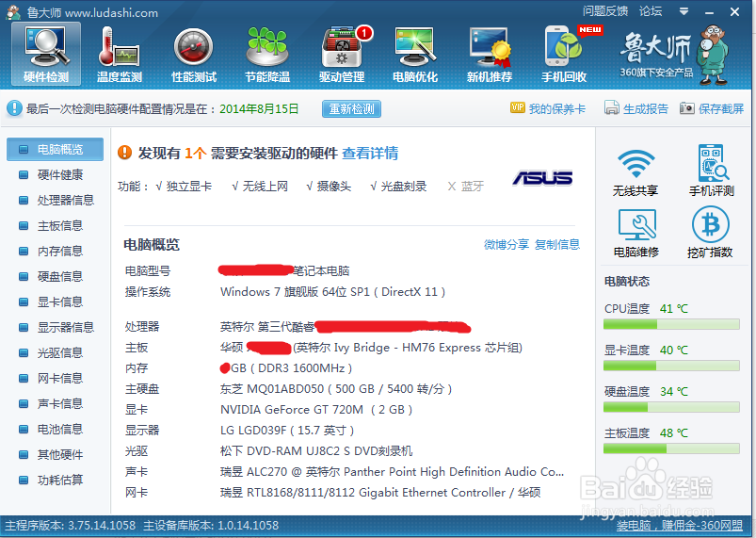Click the 保存截屏 camera icon
This screenshot has height=538, width=756.
tap(687, 108)
